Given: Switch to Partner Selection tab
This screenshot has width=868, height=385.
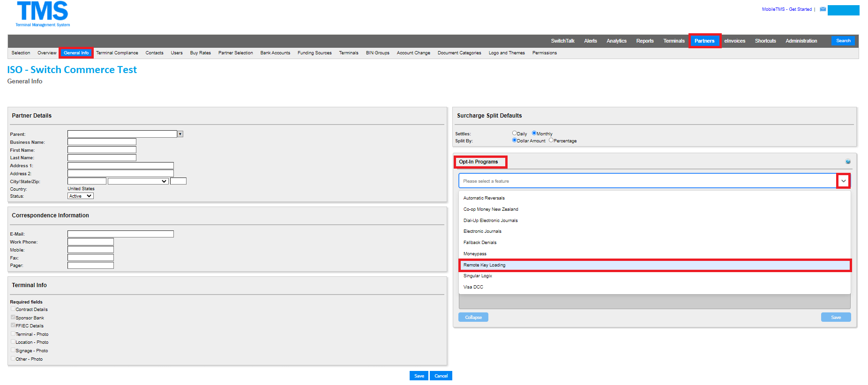Looking at the screenshot, I should (x=235, y=53).
